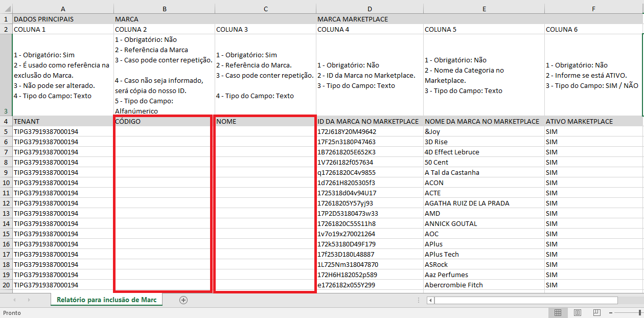Select row 4 header
644x318 pixels.
pos(6,122)
